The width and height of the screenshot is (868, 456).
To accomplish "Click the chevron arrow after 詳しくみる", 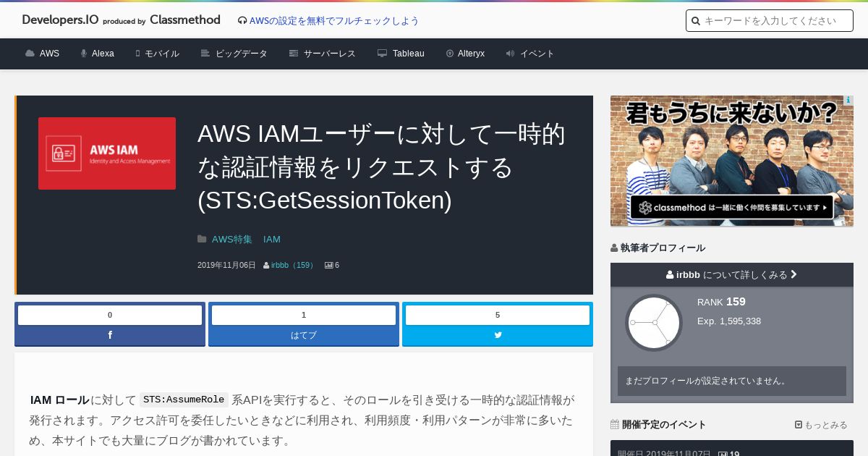I will pos(793,274).
